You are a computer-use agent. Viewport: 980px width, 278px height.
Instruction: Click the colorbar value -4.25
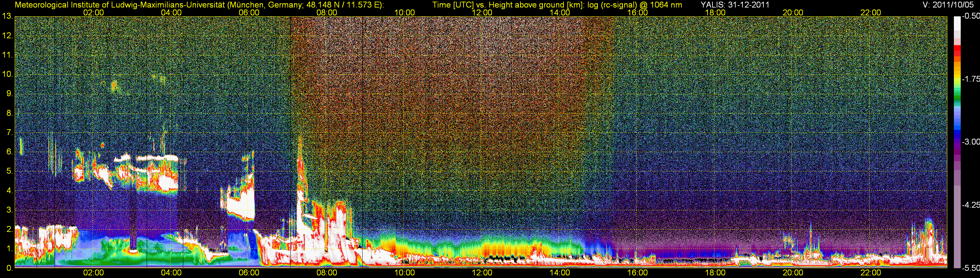pyautogui.click(x=971, y=205)
